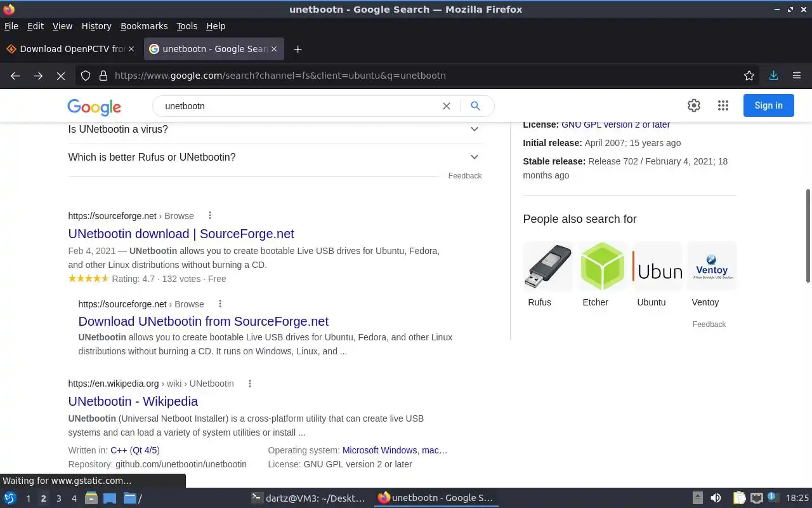Open the Help menu

pyautogui.click(x=216, y=26)
